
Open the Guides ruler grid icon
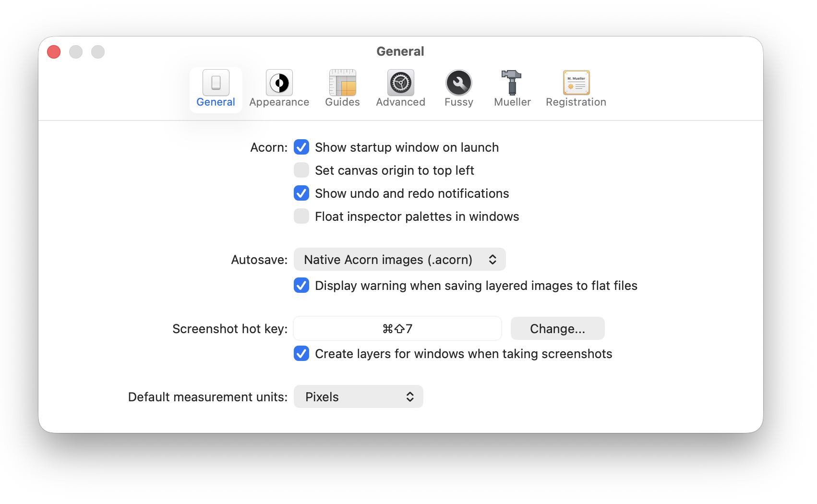(x=342, y=83)
